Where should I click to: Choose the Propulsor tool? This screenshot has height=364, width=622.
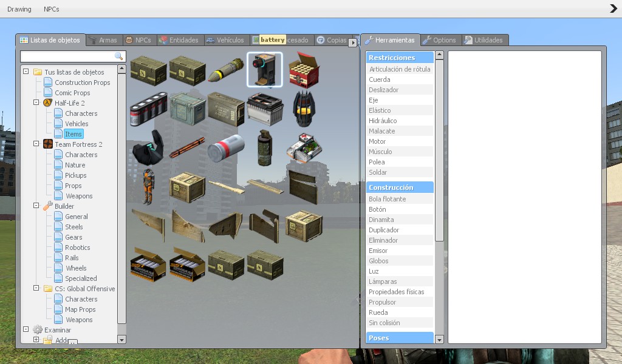(400, 302)
